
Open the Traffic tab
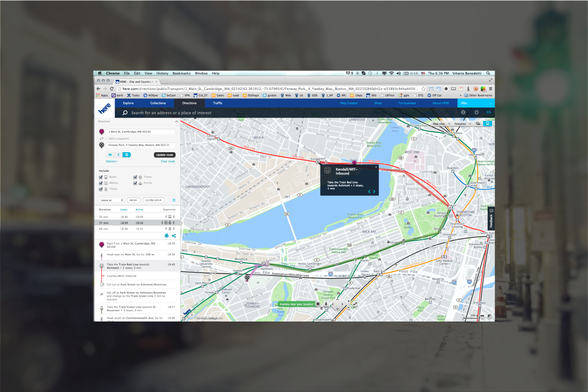click(217, 103)
